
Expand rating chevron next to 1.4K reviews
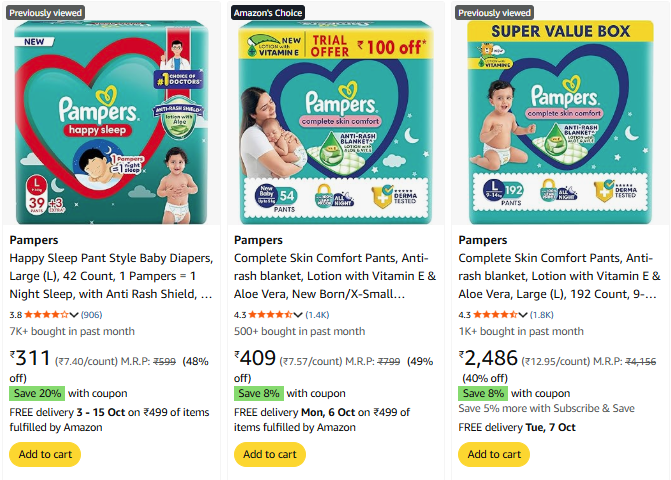pyautogui.click(x=298, y=315)
